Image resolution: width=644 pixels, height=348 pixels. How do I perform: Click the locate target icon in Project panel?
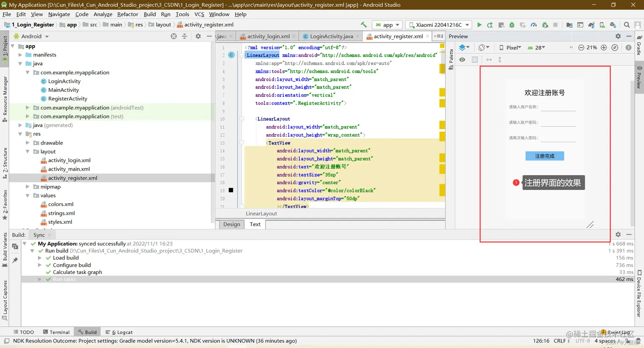tap(174, 37)
